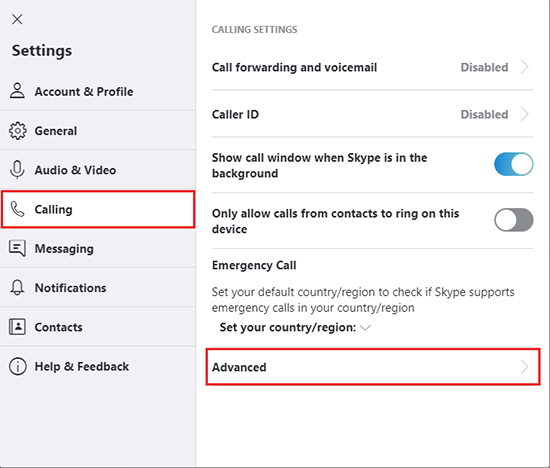Switch to the Messaging settings label
Screen dimensions: 550x468
pos(64,249)
